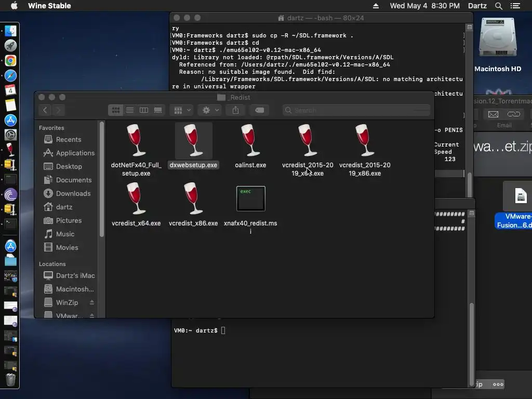Open Safari from the Dock

[10, 76]
